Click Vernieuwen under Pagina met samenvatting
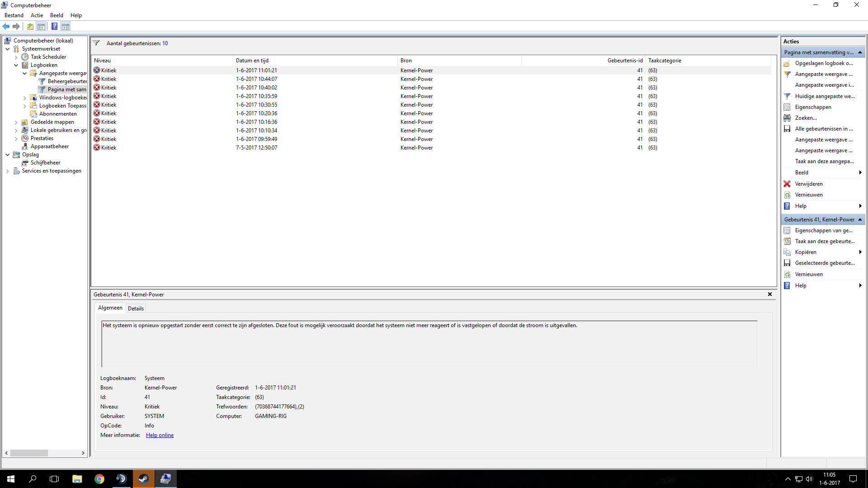Image resolution: width=868 pixels, height=488 pixels. point(808,195)
